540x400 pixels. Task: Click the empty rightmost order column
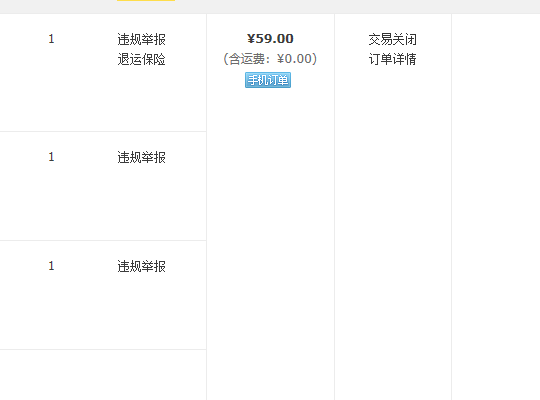[x=496, y=207]
